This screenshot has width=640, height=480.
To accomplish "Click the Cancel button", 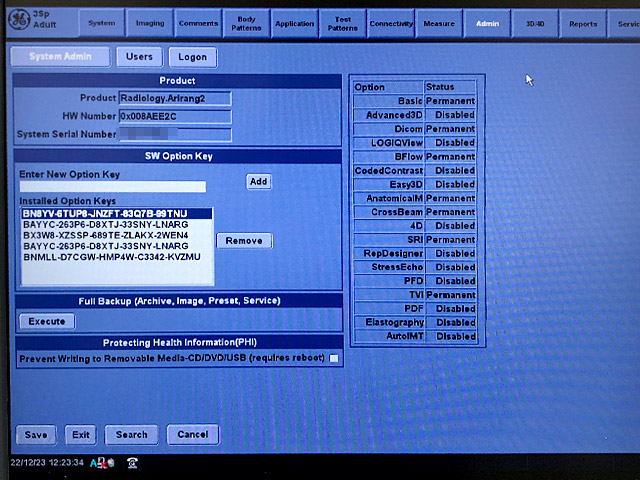I will [x=193, y=434].
